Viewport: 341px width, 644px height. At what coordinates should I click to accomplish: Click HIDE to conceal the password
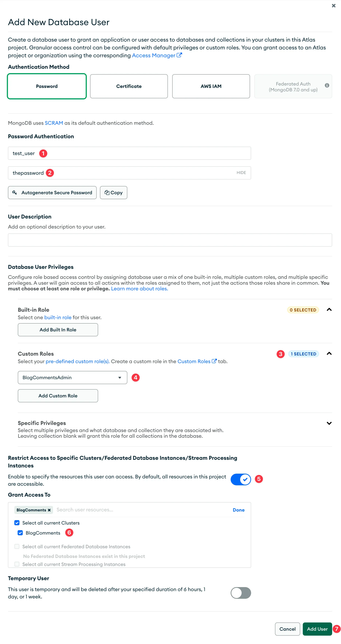point(241,173)
